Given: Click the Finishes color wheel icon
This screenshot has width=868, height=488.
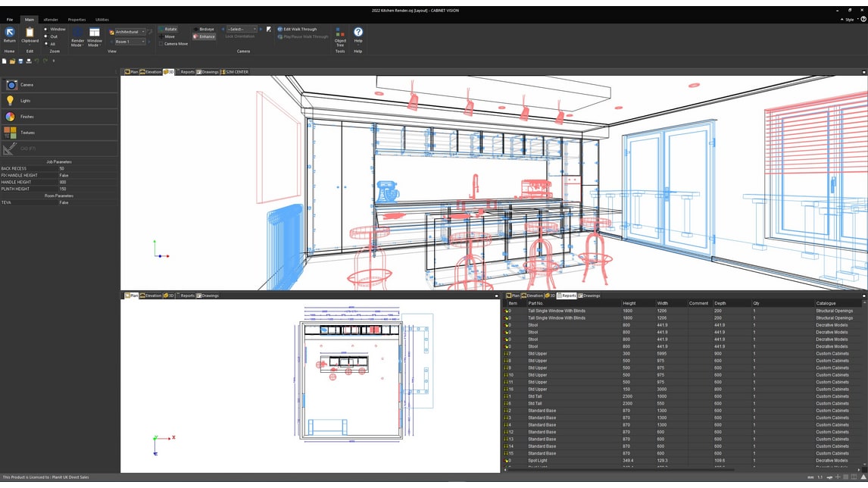Looking at the screenshot, I should click(x=11, y=117).
